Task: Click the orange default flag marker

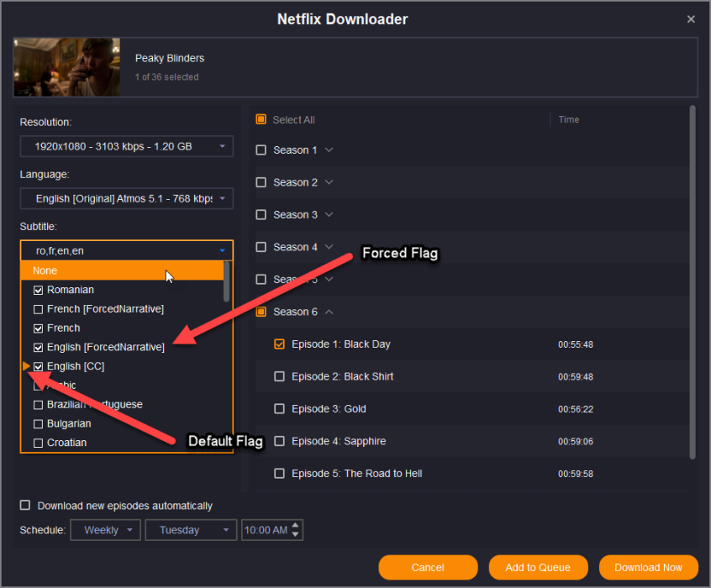Action: [x=26, y=366]
